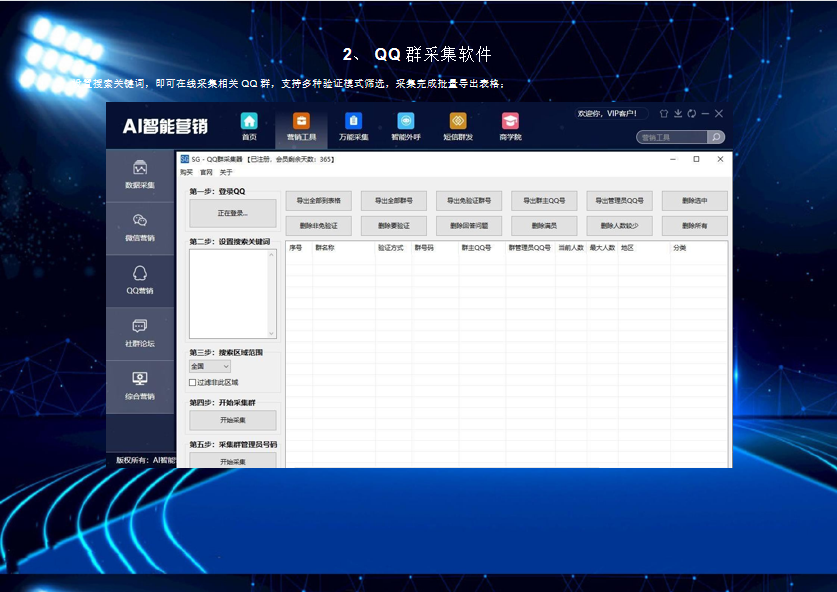Click the 欢迎你, VIP客户! greeting text

click(x=607, y=114)
